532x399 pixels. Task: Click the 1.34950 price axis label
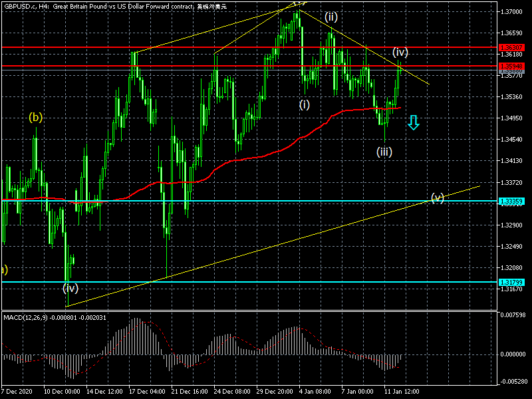(x=511, y=118)
